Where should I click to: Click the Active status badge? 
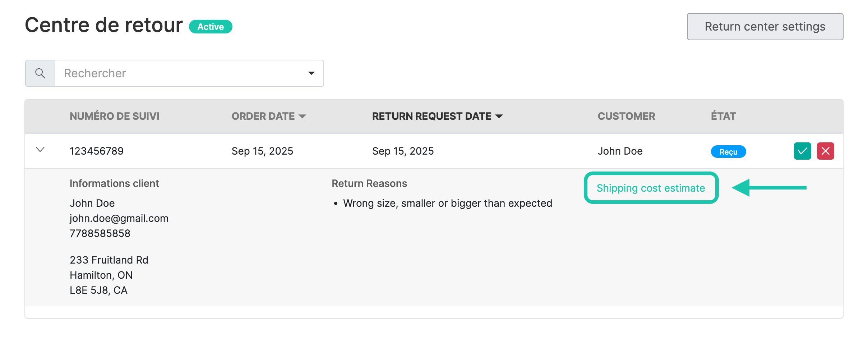click(x=211, y=27)
